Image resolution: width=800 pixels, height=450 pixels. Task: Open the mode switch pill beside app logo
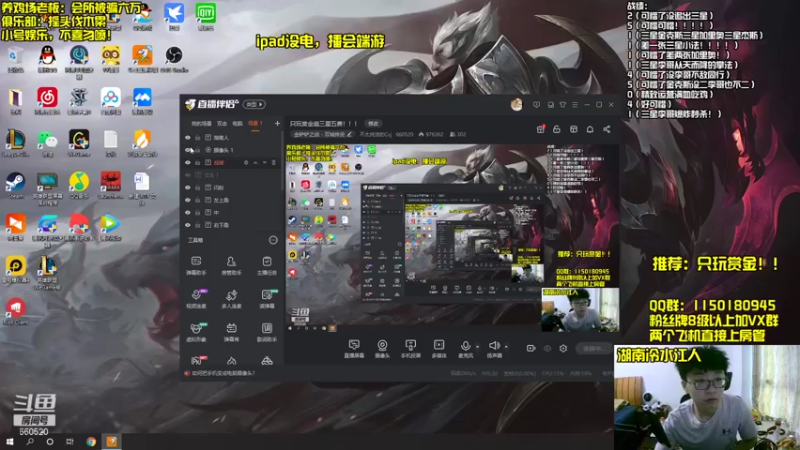coord(254,105)
